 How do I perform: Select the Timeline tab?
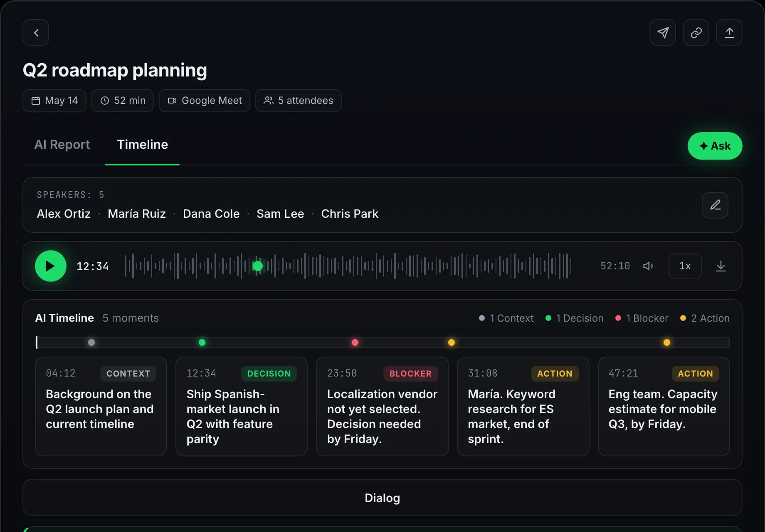pyautogui.click(x=142, y=144)
